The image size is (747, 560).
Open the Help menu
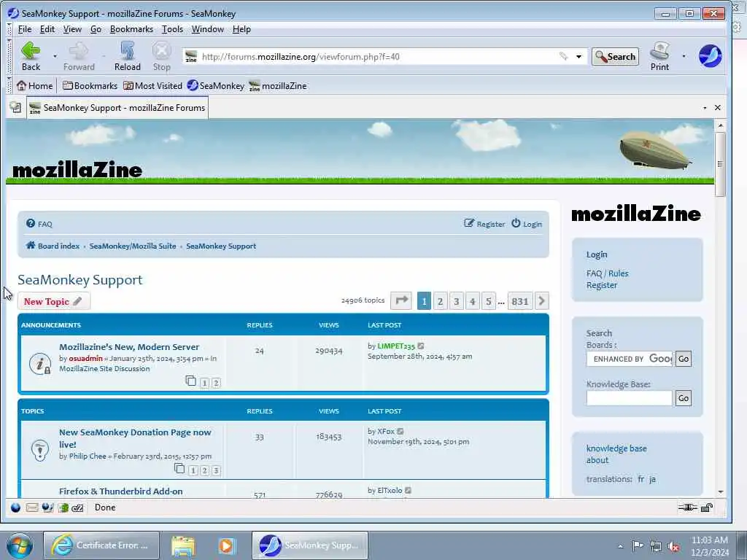(241, 29)
